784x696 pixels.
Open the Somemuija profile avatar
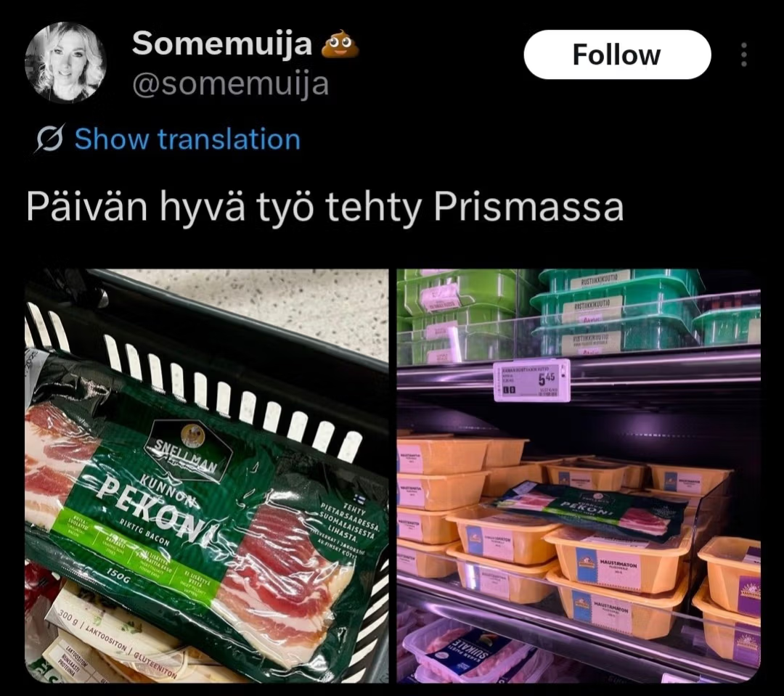pyautogui.click(x=65, y=62)
